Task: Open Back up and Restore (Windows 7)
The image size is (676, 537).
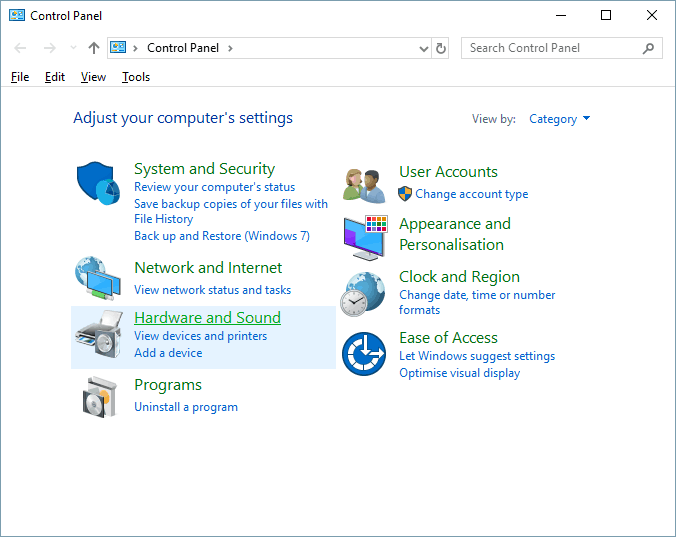Action: 222,236
